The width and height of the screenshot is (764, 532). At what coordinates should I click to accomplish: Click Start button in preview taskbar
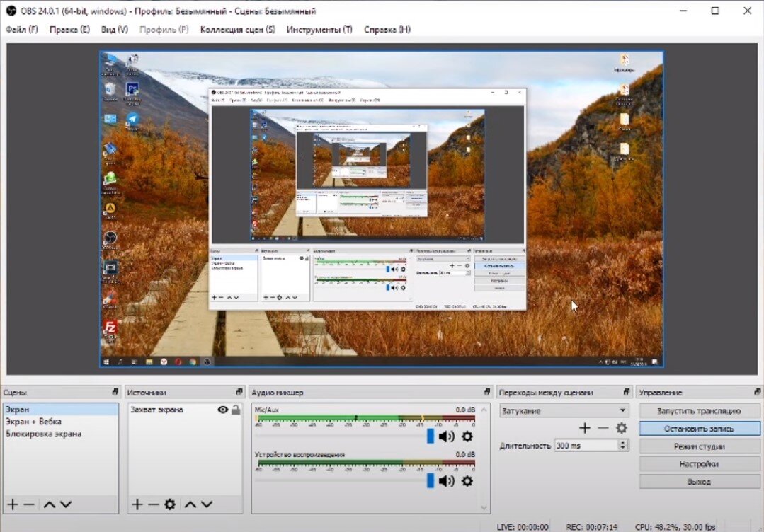pyautogui.click(x=106, y=362)
